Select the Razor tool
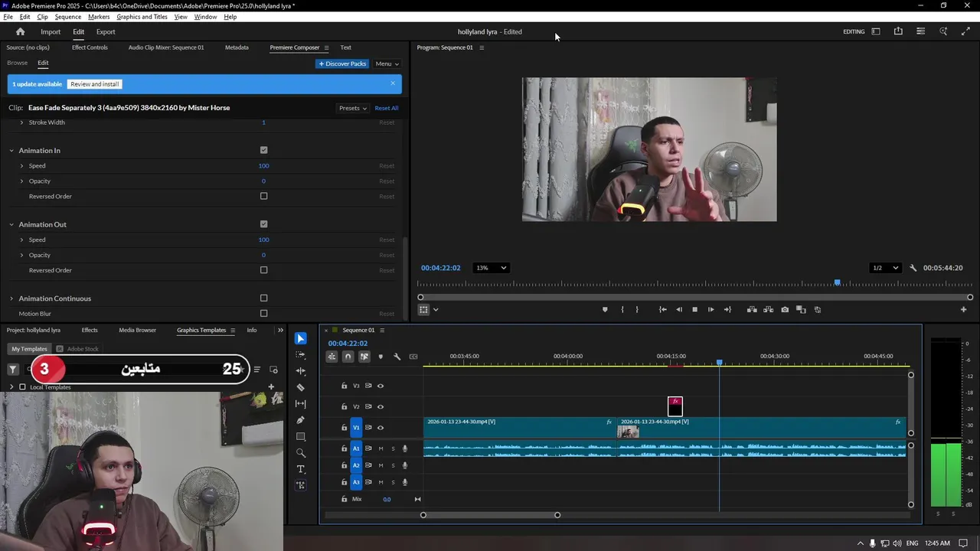980x551 pixels. 301,387
